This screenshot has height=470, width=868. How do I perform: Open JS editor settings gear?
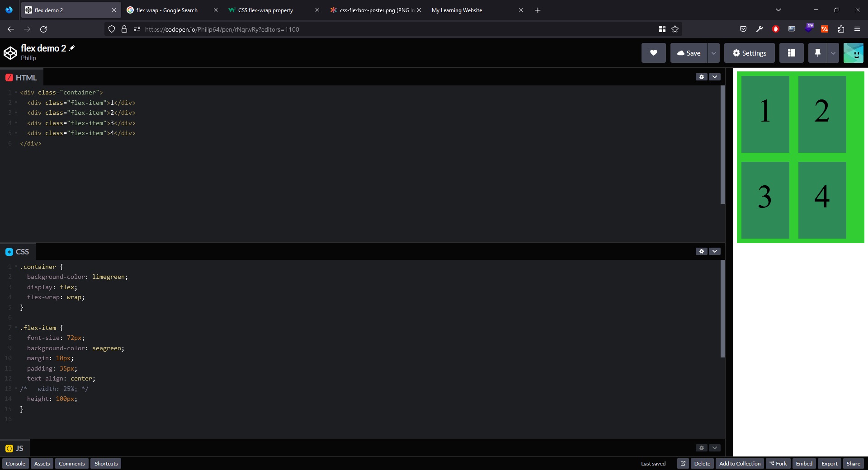[701, 448]
